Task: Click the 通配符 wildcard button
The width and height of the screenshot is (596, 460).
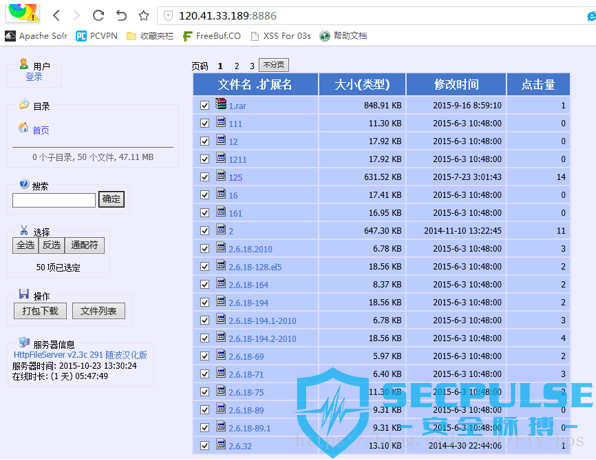Action: pos(84,245)
